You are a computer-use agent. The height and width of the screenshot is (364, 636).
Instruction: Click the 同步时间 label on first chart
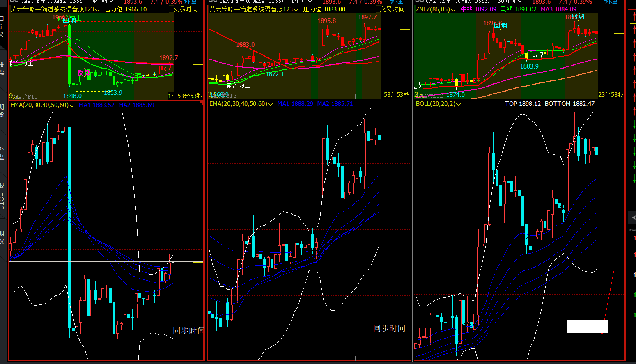tap(189, 331)
